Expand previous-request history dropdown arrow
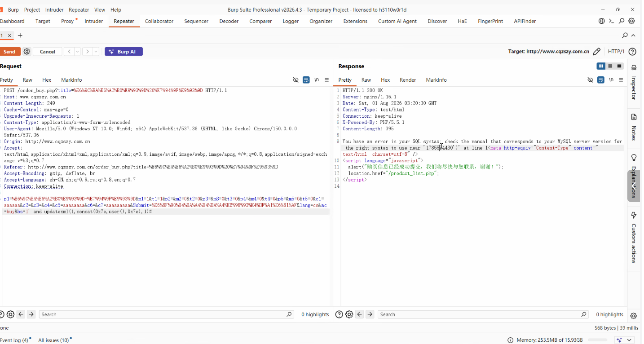Viewport: 644px width, 344px height. tap(77, 52)
